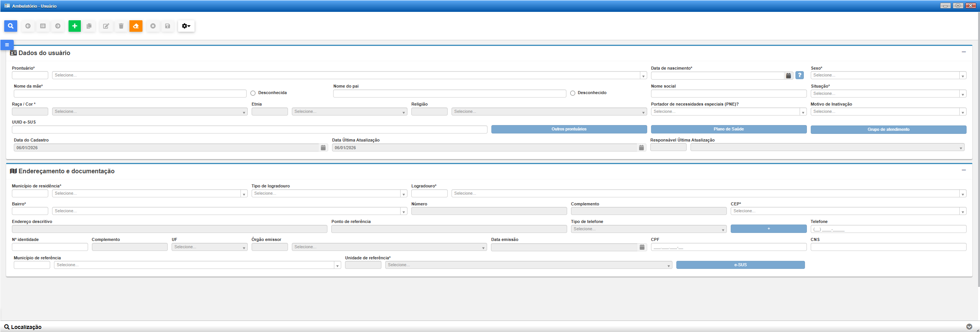Click the green add new record button

(x=75, y=26)
